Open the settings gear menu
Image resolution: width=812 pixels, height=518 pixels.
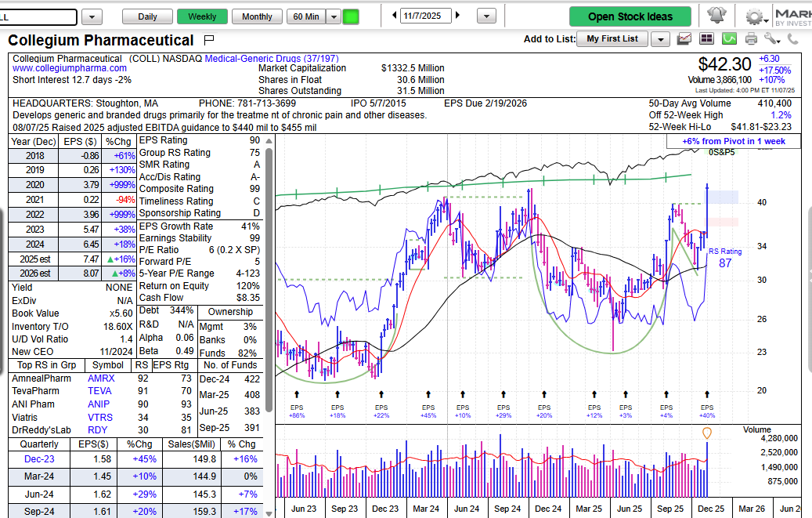click(754, 16)
